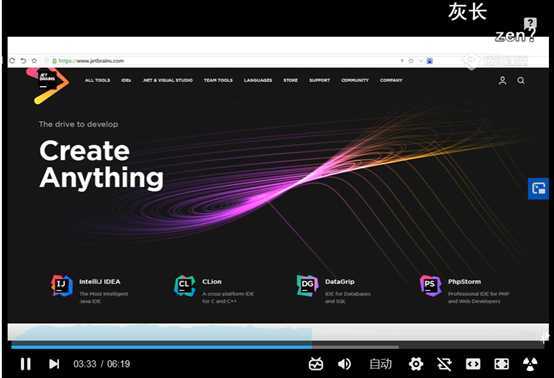This screenshot has height=378, width=554.
Task: Open the ALL TOOLS menu
Action: click(98, 80)
